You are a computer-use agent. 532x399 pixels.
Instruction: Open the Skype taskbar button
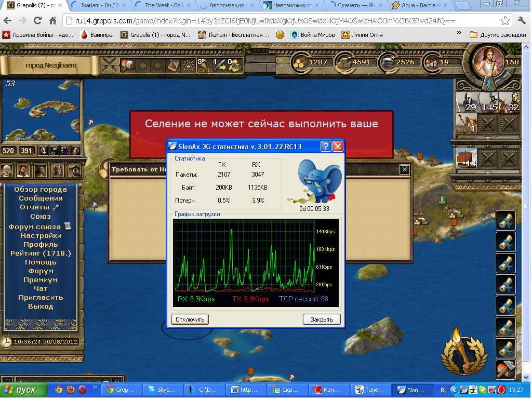coord(163,390)
